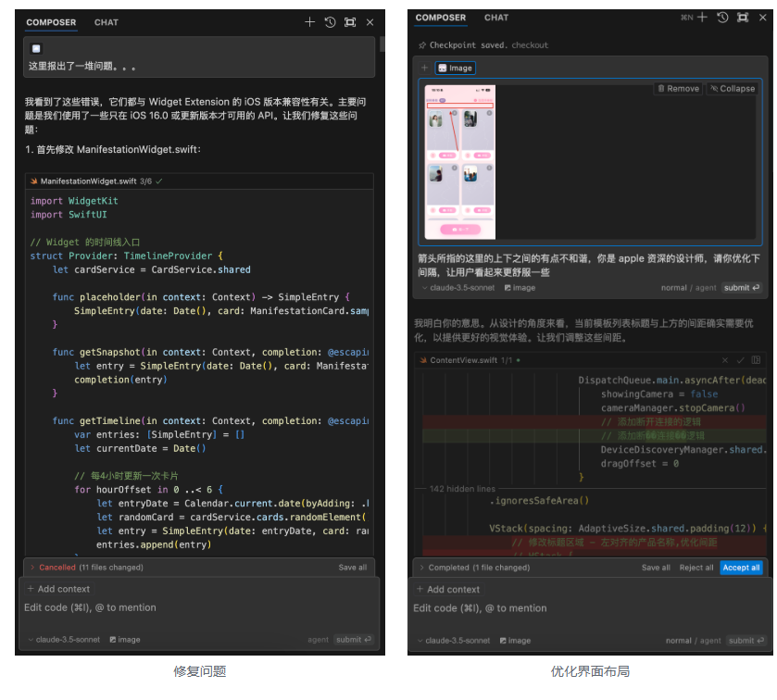Viewport: 777px width, 700px height.
Task: Open the CHAT tab in right panel
Action: [496, 18]
